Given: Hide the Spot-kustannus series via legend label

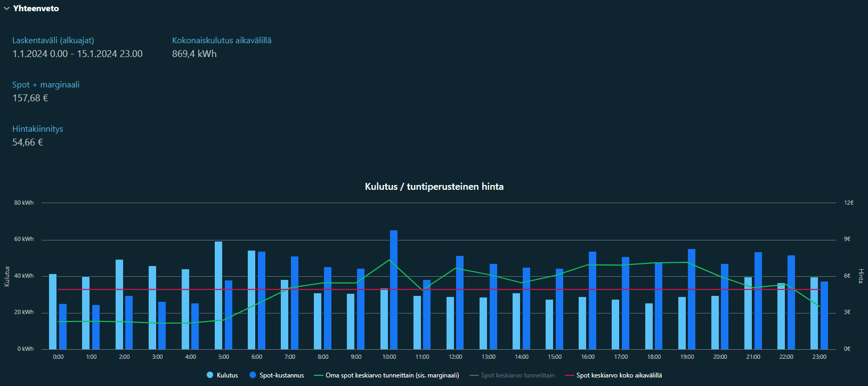Looking at the screenshot, I should (x=281, y=375).
